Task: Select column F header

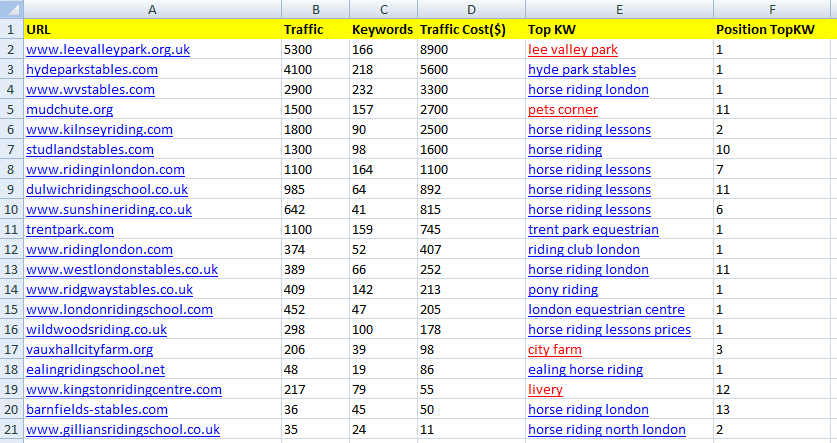Action: point(772,9)
